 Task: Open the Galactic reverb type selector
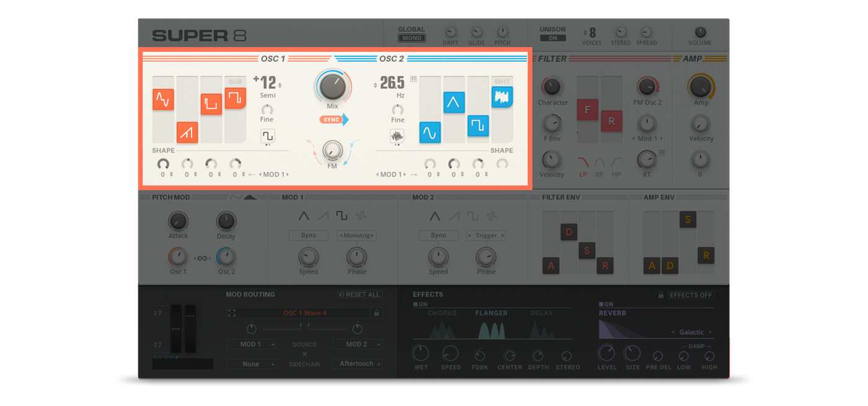coord(692,332)
